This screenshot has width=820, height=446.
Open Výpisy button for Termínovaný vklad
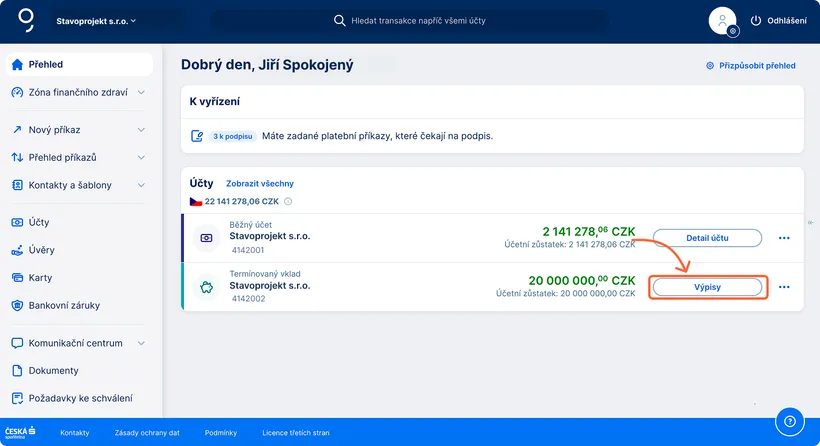tap(707, 287)
